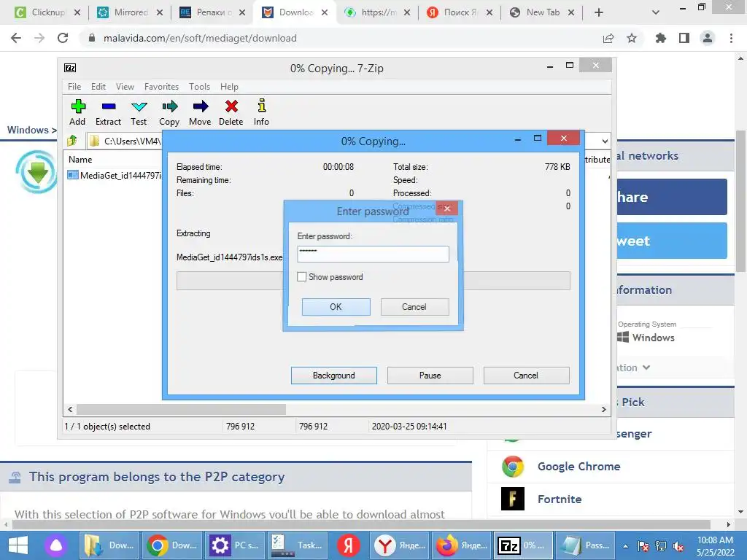Viewport: 747px width, 560px height.
Task: Open Fortnite icon in sidebar list
Action: point(513,499)
